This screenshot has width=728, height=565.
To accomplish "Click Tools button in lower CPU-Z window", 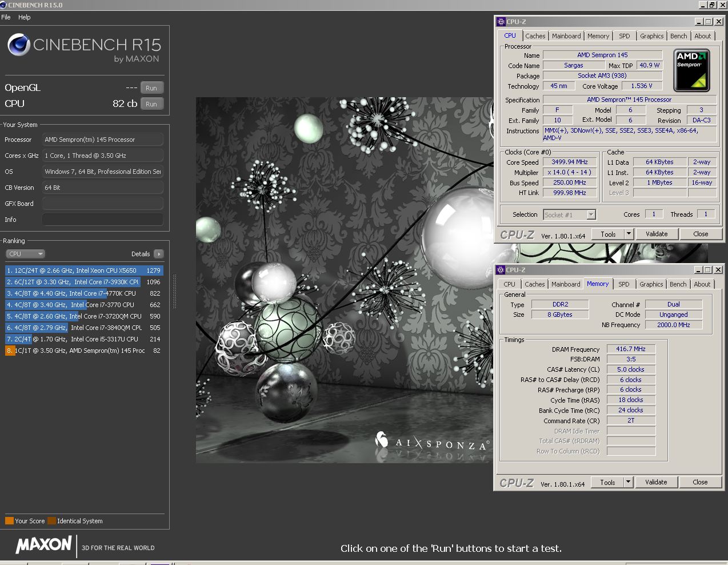I will click(608, 482).
